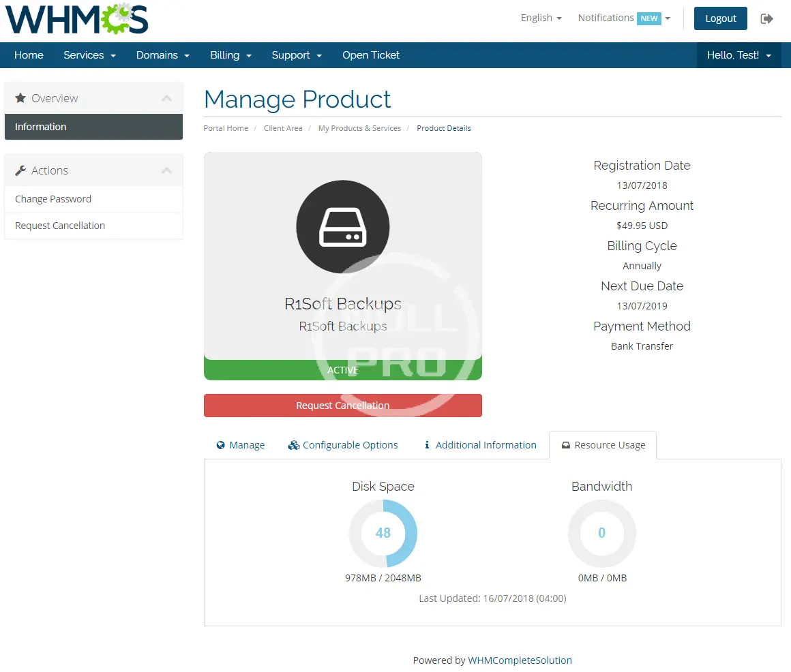Screen dimensions: 791x672
Task: Collapse the Overview sidebar panel chevron
Action: point(166,98)
